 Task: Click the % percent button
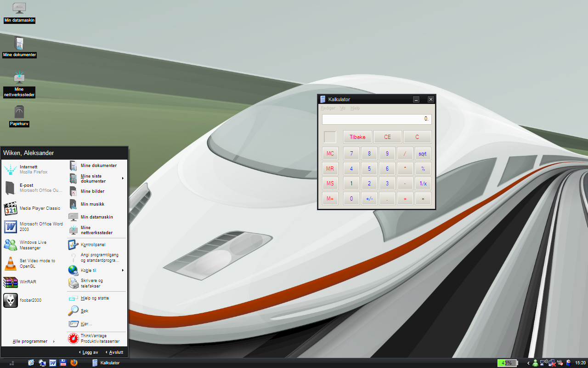pos(423,169)
